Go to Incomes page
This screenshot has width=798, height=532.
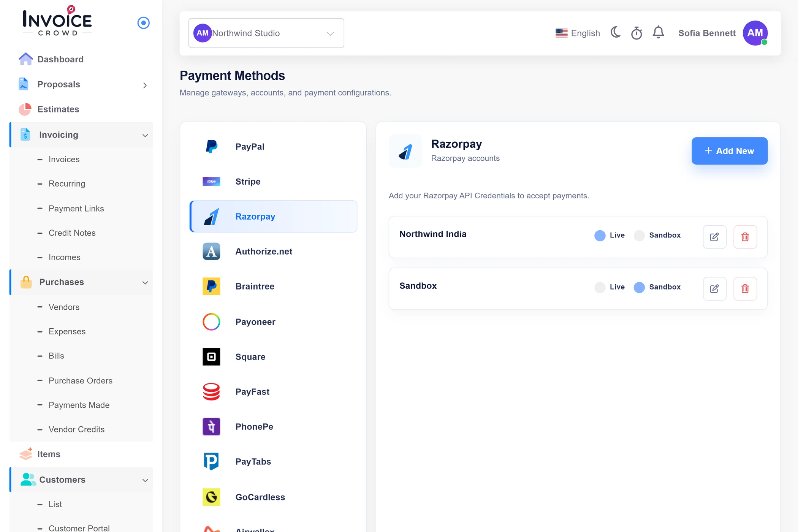click(x=64, y=257)
